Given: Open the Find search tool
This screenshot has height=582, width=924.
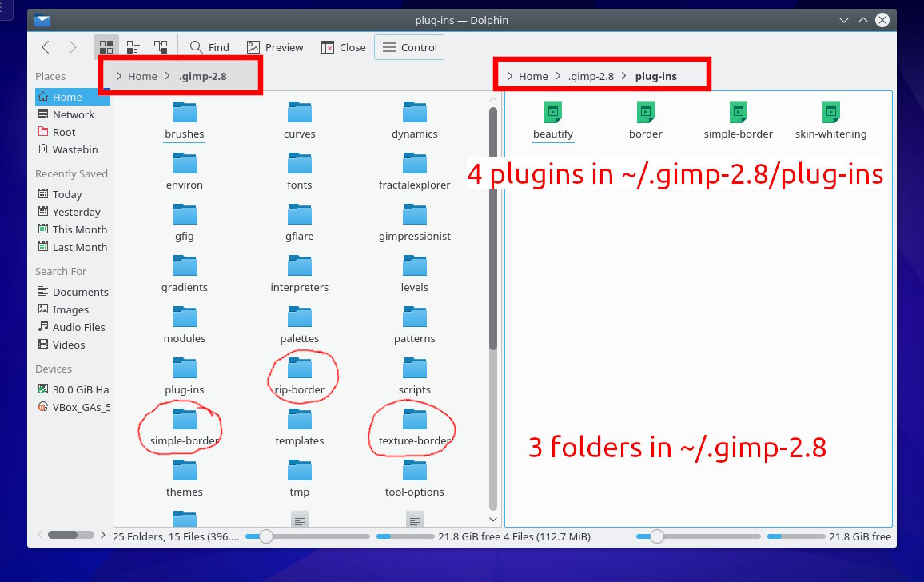Looking at the screenshot, I should [x=209, y=47].
